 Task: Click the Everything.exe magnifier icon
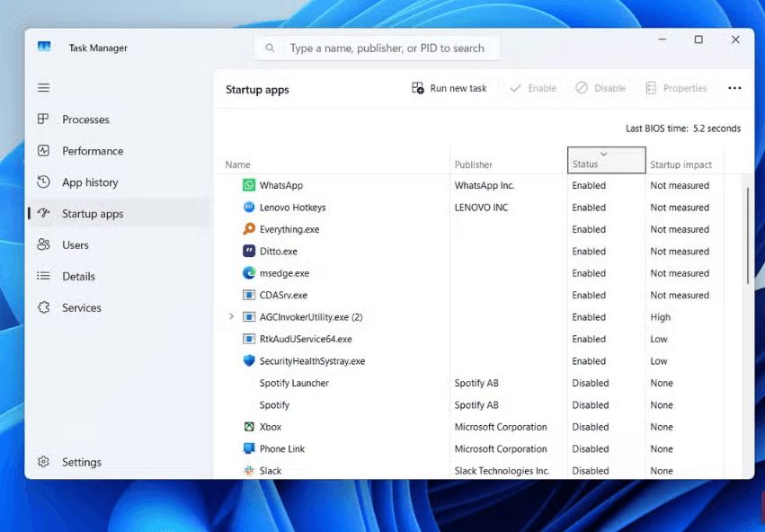[x=249, y=229]
